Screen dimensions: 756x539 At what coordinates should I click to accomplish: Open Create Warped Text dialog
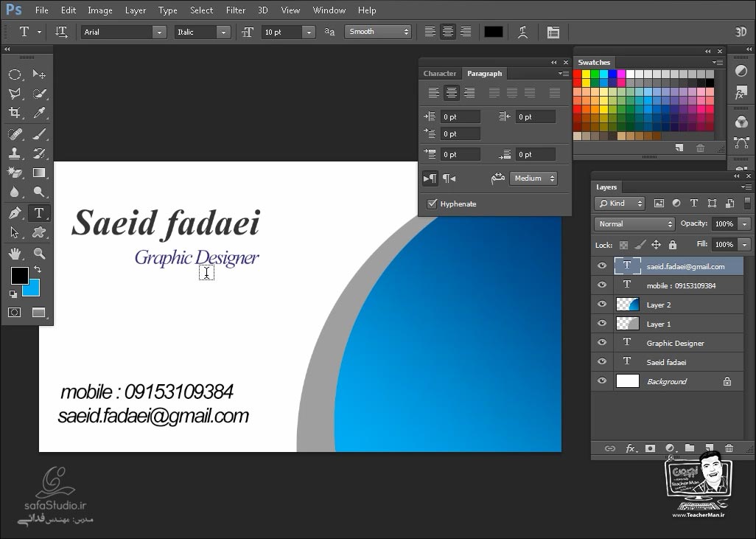522,32
